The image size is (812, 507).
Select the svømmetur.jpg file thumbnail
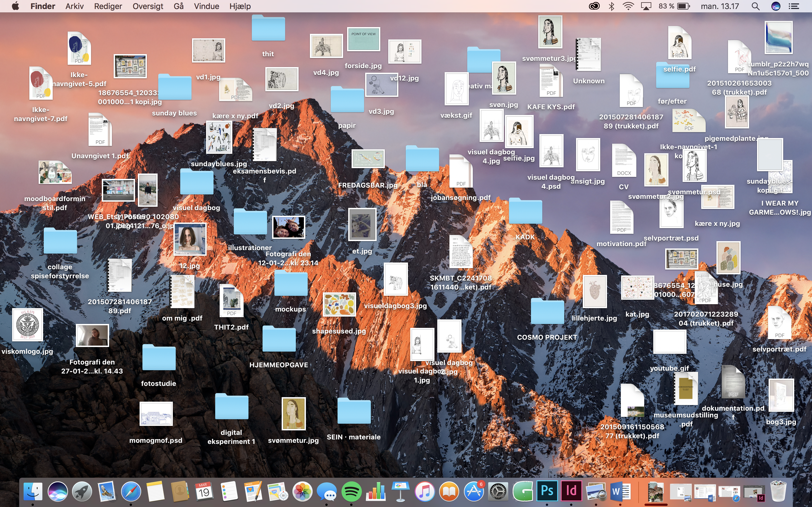point(294,414)
